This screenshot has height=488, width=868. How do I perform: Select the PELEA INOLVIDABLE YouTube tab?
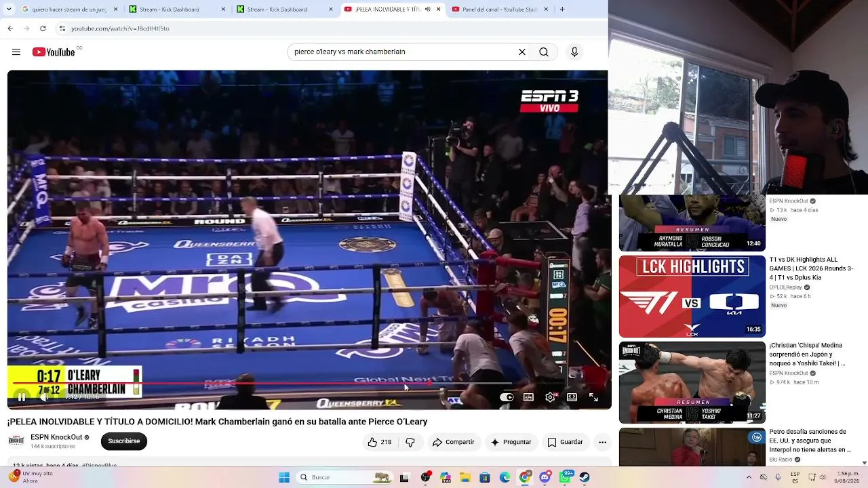pyautogui.click(x=393, y=9)
